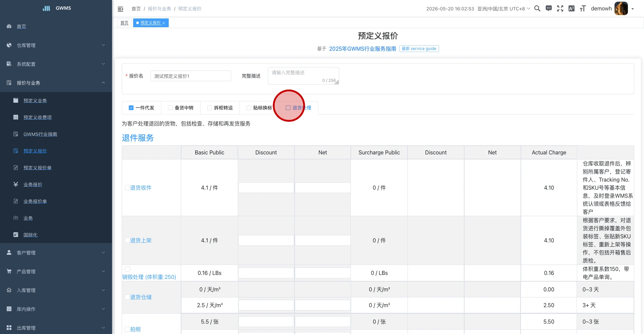This screenshot has width=644, height=334.
Task: Open the language switch icon
Action: coord(572,8)
